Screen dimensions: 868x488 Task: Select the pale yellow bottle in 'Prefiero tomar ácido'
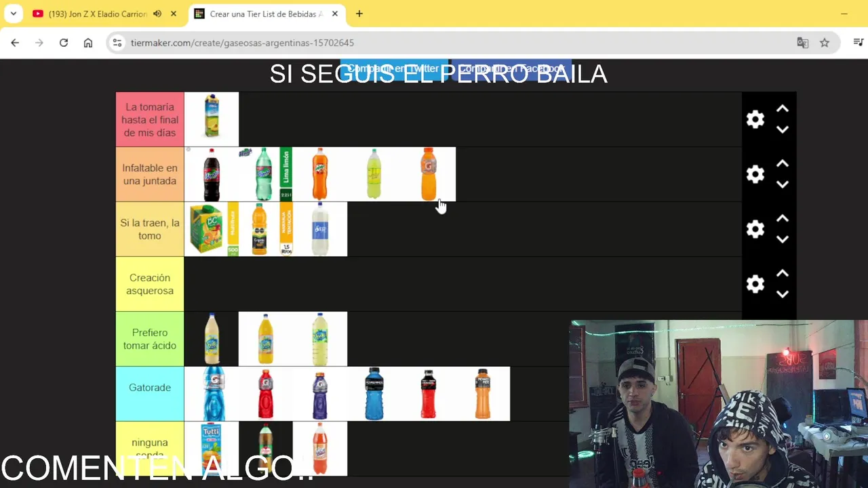[x=320, y=339]
